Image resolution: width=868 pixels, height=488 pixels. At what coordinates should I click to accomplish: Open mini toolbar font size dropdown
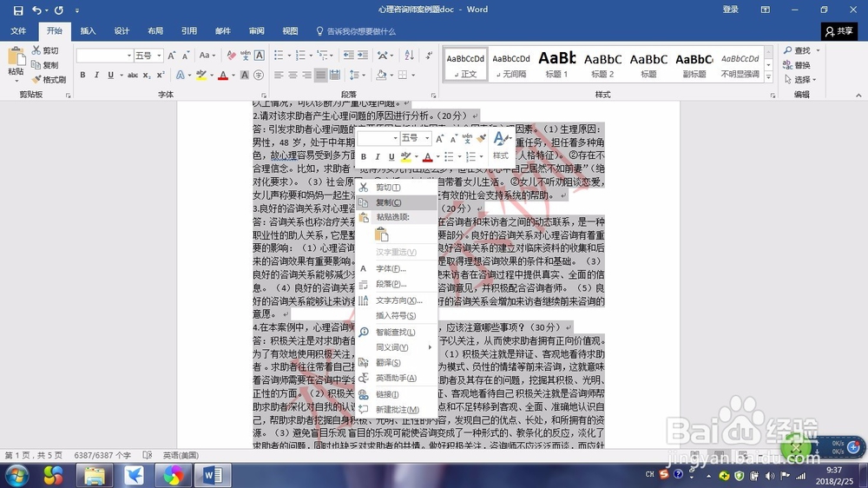427,138
